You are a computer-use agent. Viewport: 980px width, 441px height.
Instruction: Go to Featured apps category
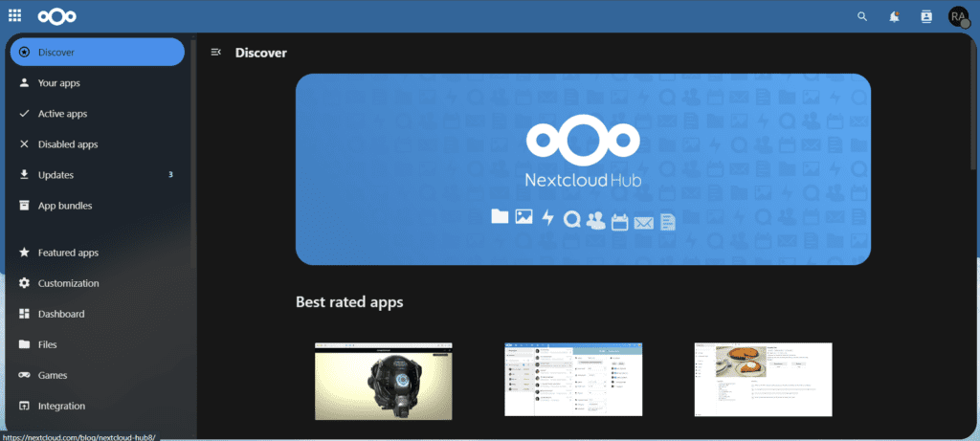pyautogui.click(x=98, y=253)
